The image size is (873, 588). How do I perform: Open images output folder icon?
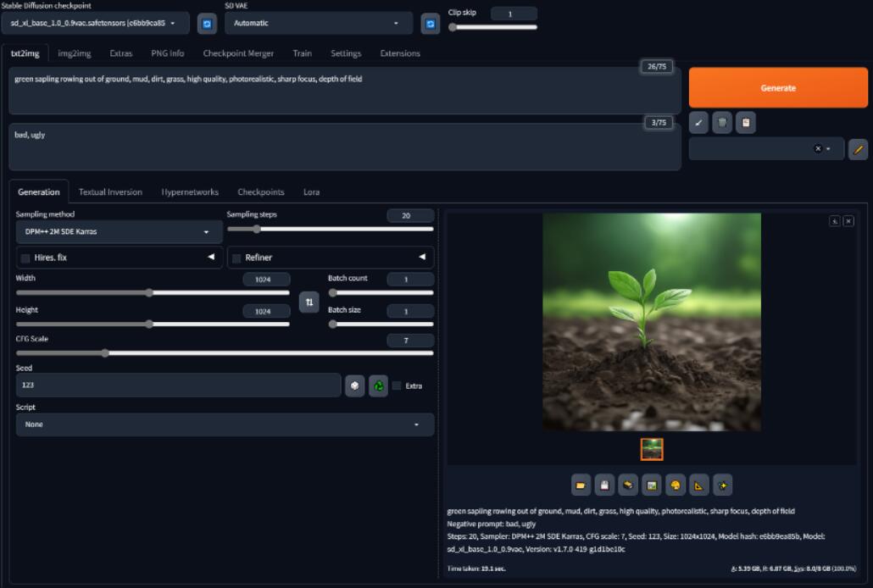coord(581,485)
